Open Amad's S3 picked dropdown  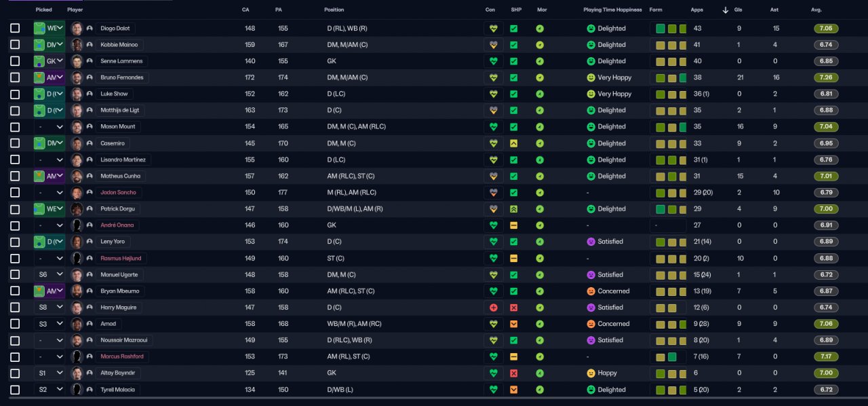click(50, 324)
